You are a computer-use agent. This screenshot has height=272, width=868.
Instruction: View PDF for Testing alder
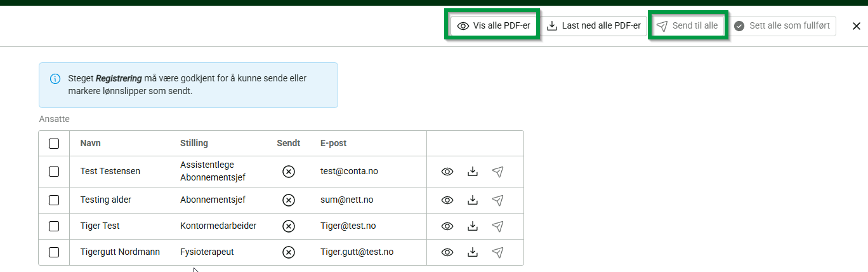(x=447, y=200)
